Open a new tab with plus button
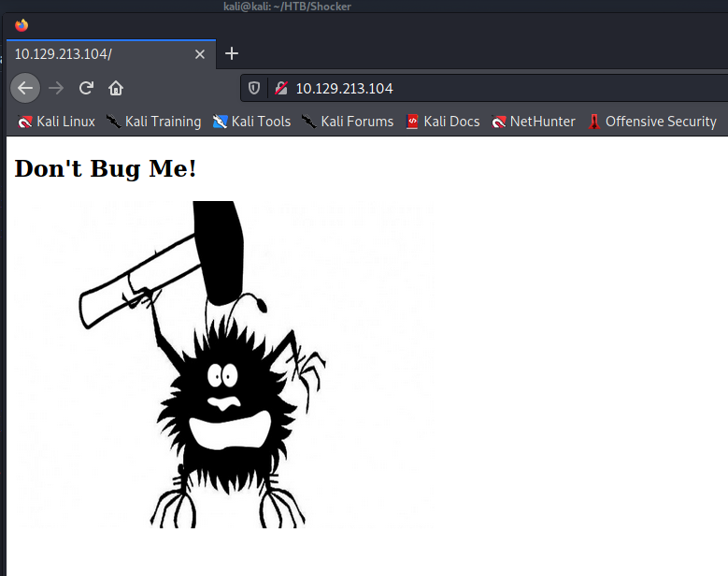This screenshot has width=728, height=576. pyautogui.click(x=232, y=53)
